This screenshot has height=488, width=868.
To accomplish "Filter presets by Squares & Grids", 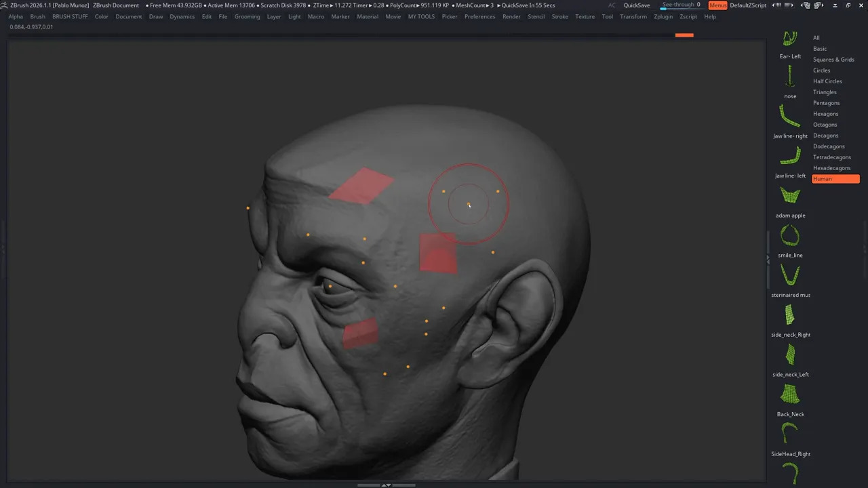I will pyautogui.click(x=833, y=60).
